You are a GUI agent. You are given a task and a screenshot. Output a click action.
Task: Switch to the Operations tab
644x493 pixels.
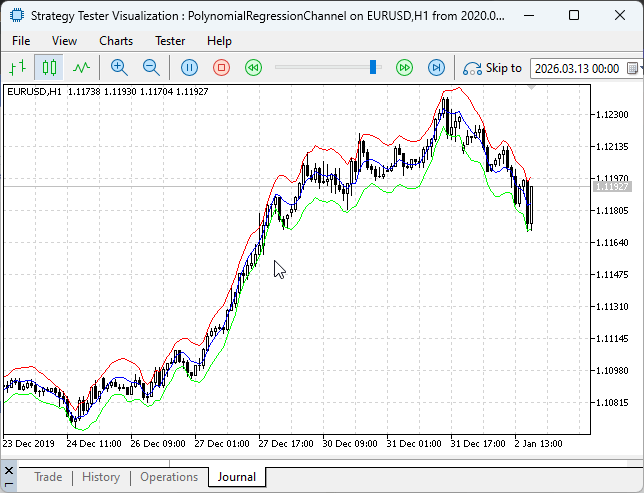[x=169, y=477]
